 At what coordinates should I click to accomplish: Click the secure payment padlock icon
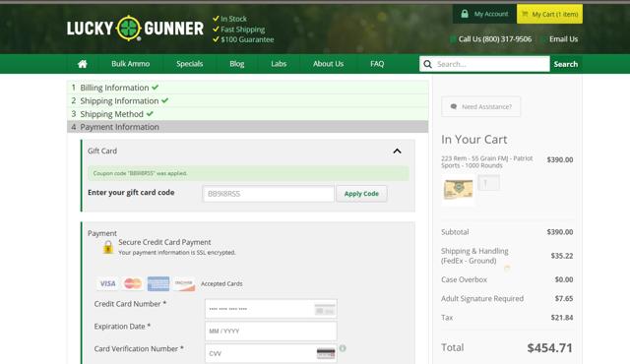tap(108, 247)
